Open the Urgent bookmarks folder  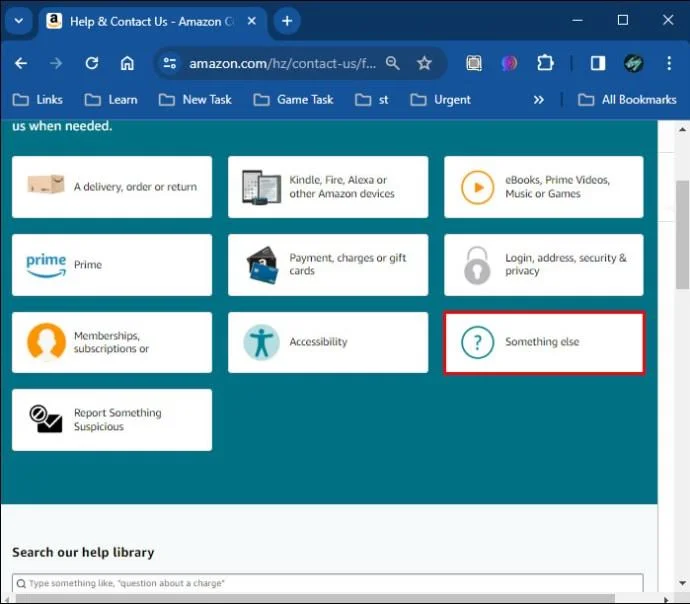[440, 99]
